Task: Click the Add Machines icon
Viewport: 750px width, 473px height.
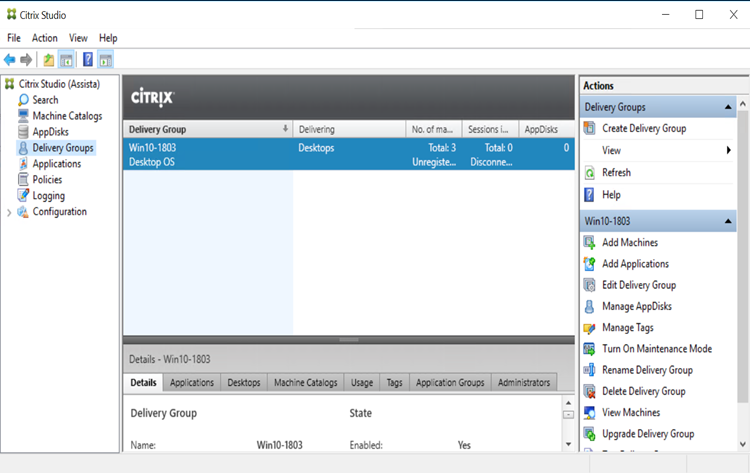Action: pos(589,242)
